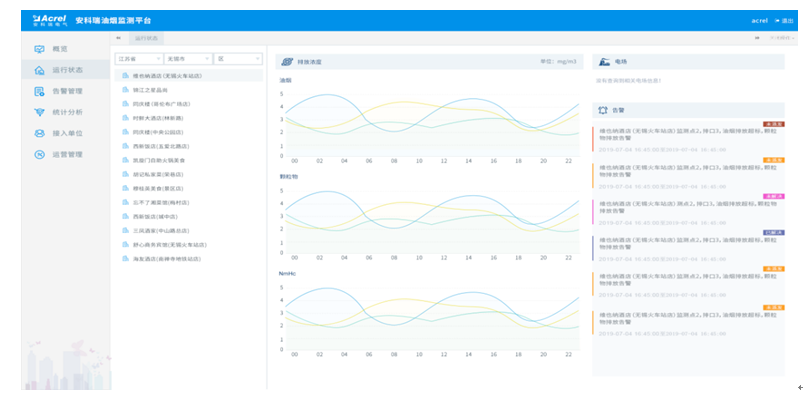
Task: Click the purple-blue status badge in alarm list
Action: [773, 233]
